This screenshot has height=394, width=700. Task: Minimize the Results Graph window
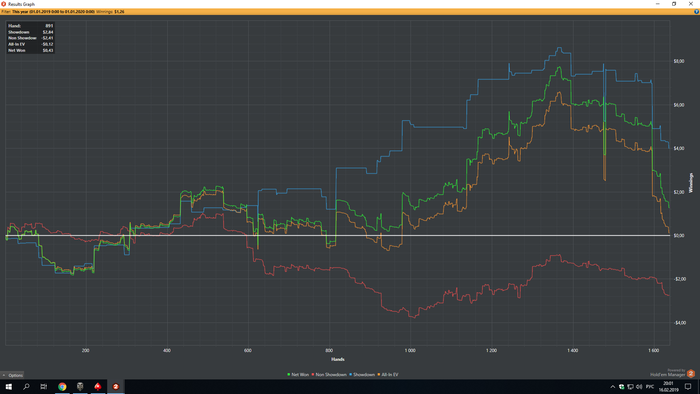[x=658, y=4]
